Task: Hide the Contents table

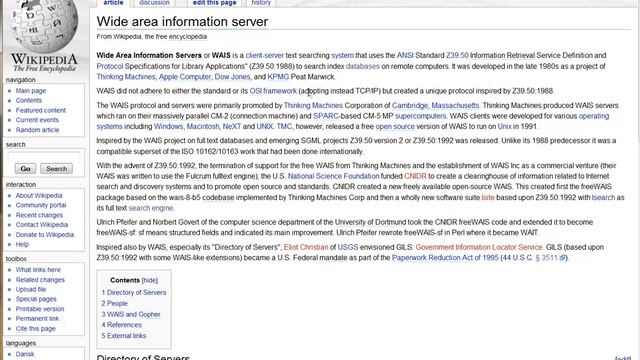Action: (x=150, y=280)
